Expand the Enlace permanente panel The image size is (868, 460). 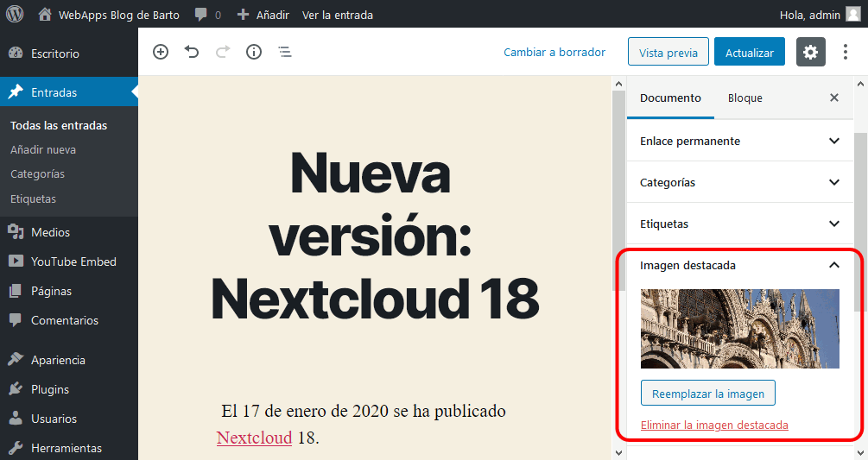point(739,141)
